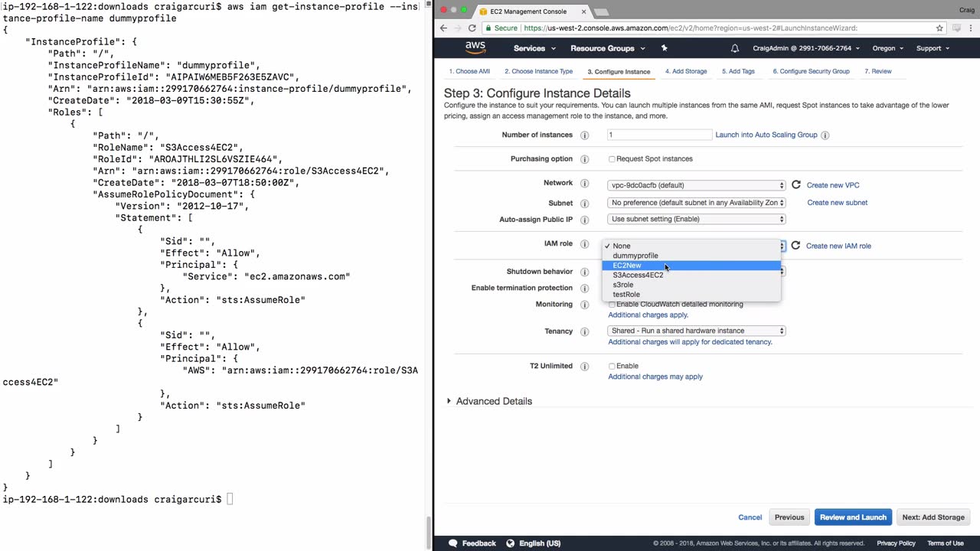
Task: Enable T2 Unlimited checkbox
Action: tap(612, 366)
